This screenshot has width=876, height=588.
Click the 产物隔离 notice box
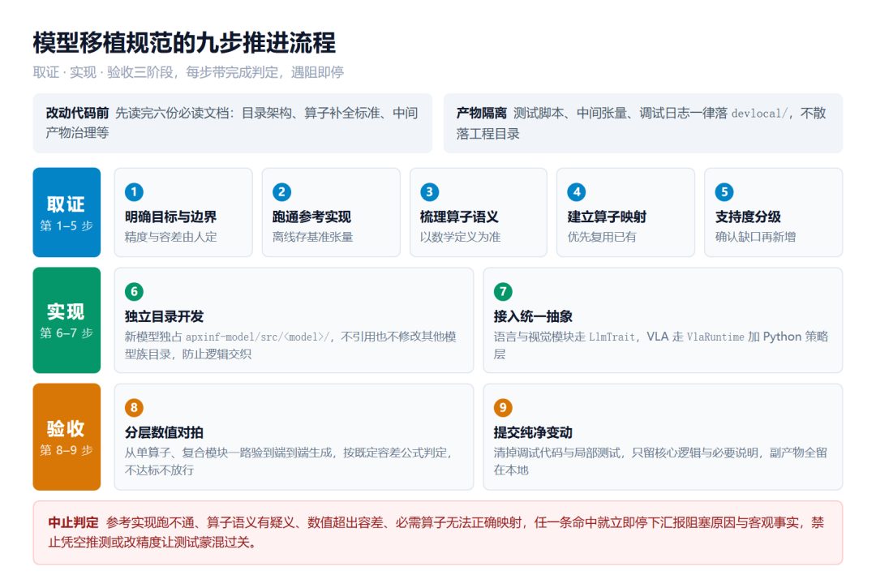point(643,122)
